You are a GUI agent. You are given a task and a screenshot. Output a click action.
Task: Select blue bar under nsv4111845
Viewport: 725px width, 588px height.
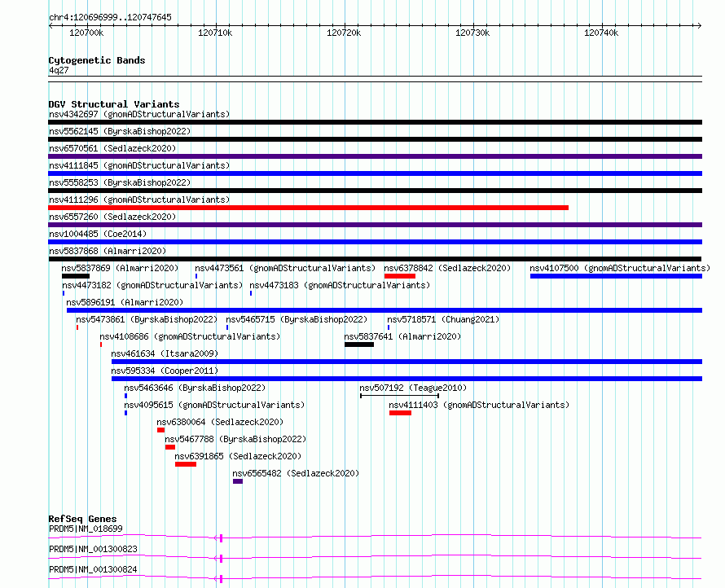pyautogui.click(x=375, y=173)
